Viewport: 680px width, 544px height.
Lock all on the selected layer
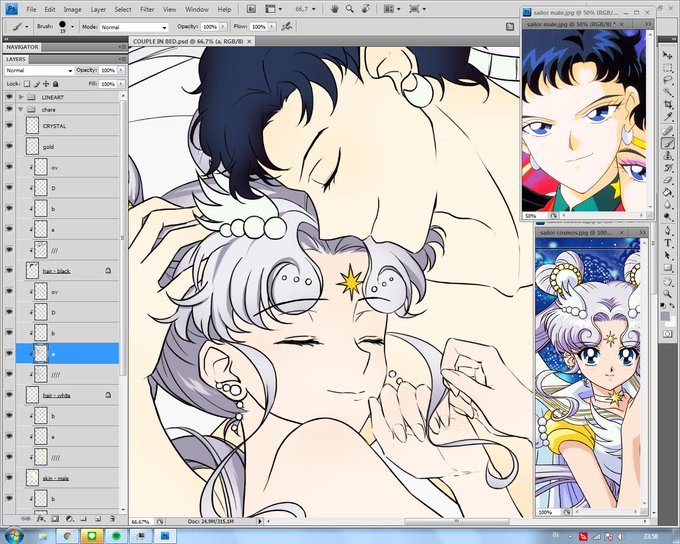pos(56,84)
